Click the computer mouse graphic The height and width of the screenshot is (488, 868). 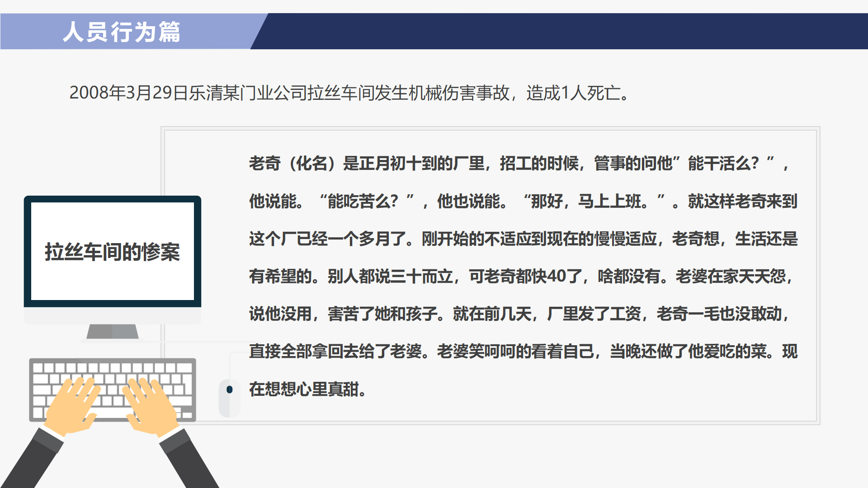(229, 398)
